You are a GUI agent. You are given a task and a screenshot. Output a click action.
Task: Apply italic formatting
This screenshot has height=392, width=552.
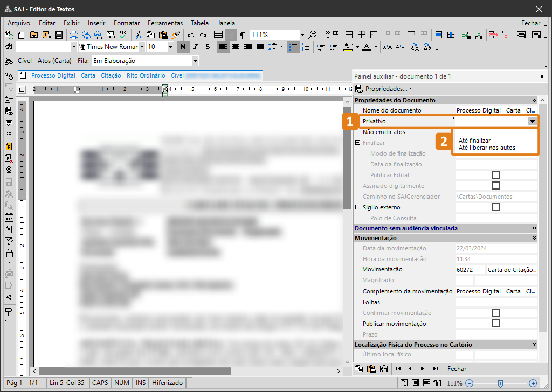pyautogui.click(x=196, y=47)
